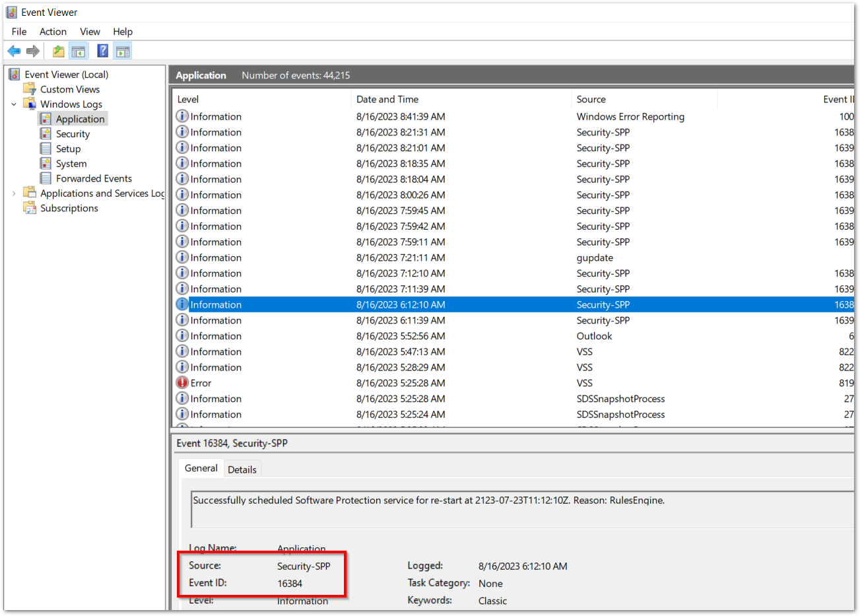This screenshot has height=616, width=860.
Task: Select the Setup tree item label
Action: click(68, 149)
